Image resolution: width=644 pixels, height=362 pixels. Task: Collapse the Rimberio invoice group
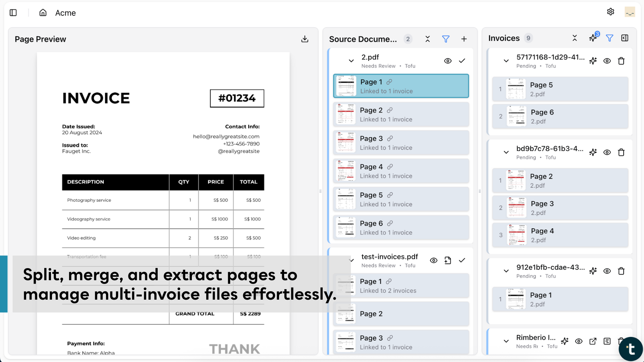point(506,341)
